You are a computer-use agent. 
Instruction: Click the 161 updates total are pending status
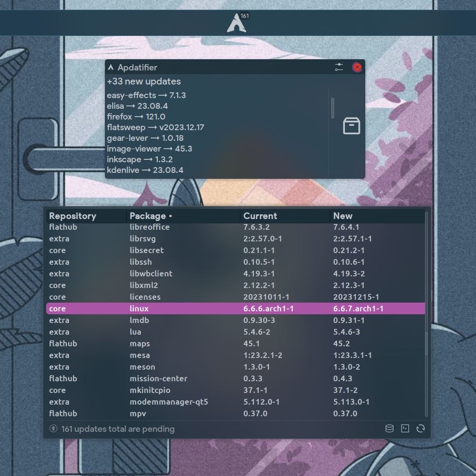[118, 428]
